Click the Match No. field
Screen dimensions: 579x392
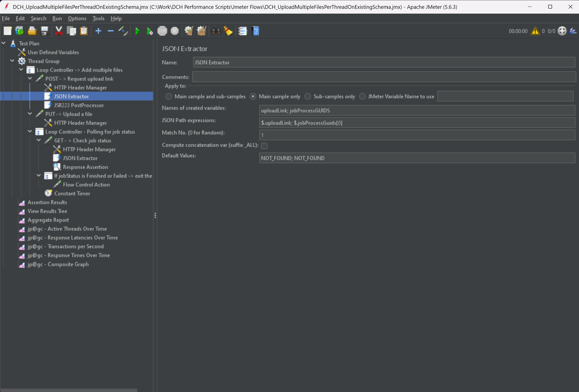tap(417, 135)
